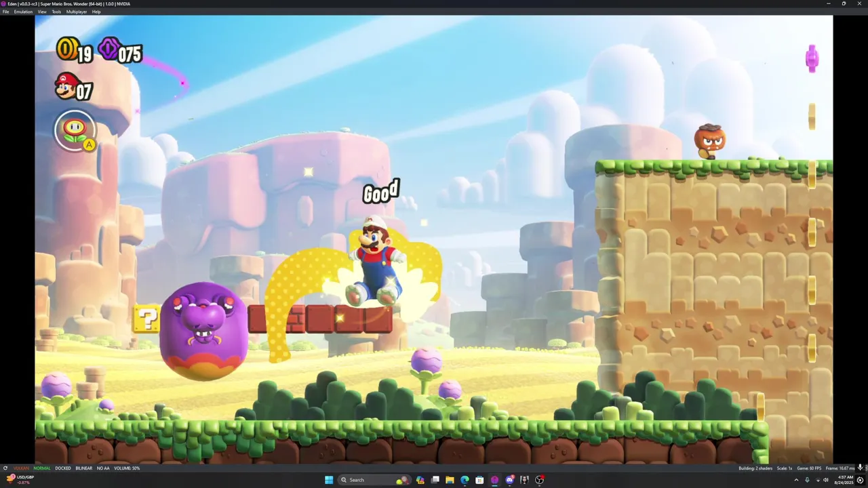
Task: Open the USD/GBP widget in taskbar
Action: (20, 479)
